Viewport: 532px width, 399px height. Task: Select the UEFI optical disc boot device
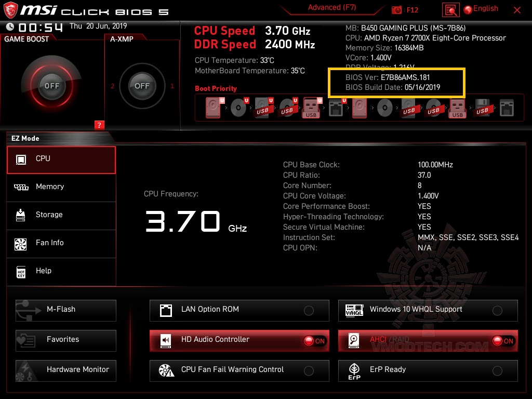[239, 108]
